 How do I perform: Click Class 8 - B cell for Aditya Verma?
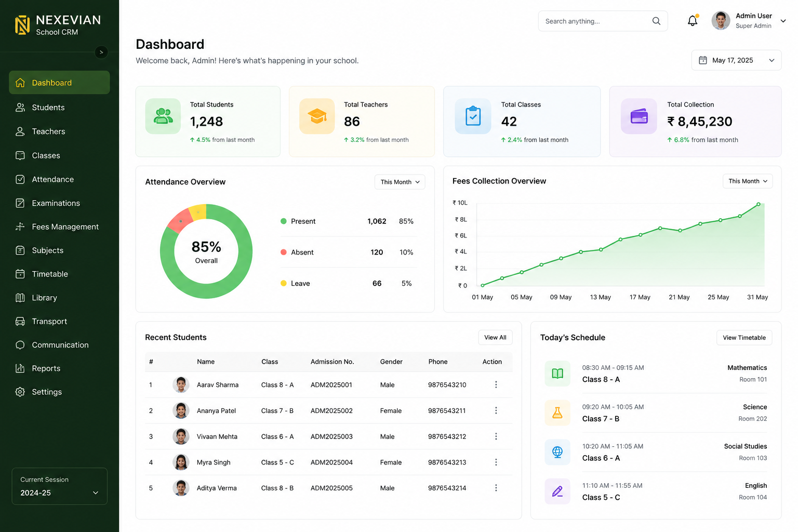pos(277,488)
